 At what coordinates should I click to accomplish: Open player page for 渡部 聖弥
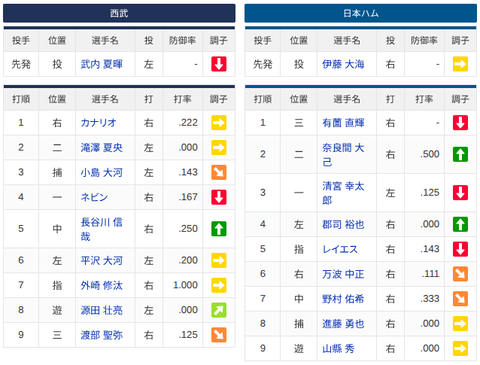coord(102,335)
